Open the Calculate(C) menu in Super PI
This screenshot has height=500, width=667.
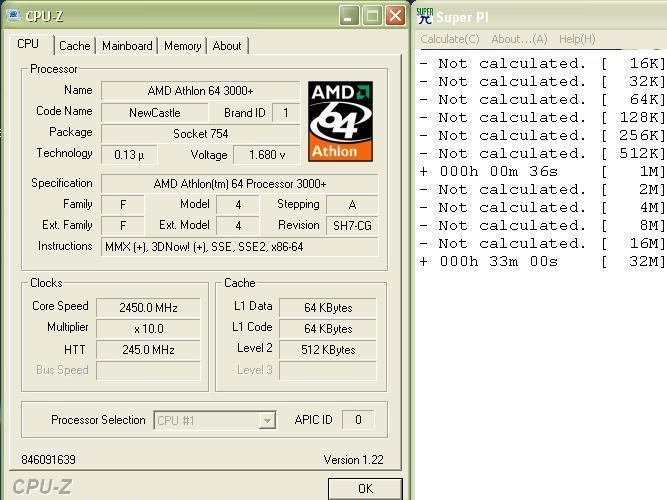(x=450, y=39)
